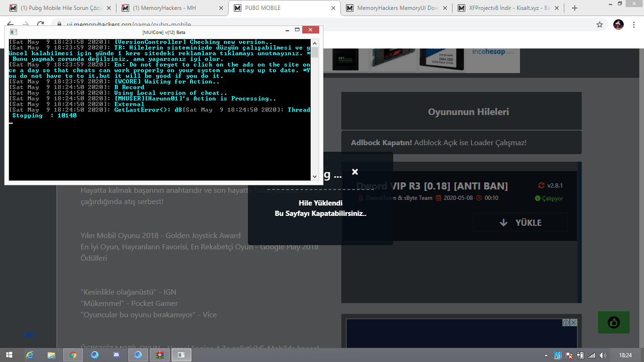644x362 pixels.
Task: Open a new browser tab
Action: tap(574, 8)
